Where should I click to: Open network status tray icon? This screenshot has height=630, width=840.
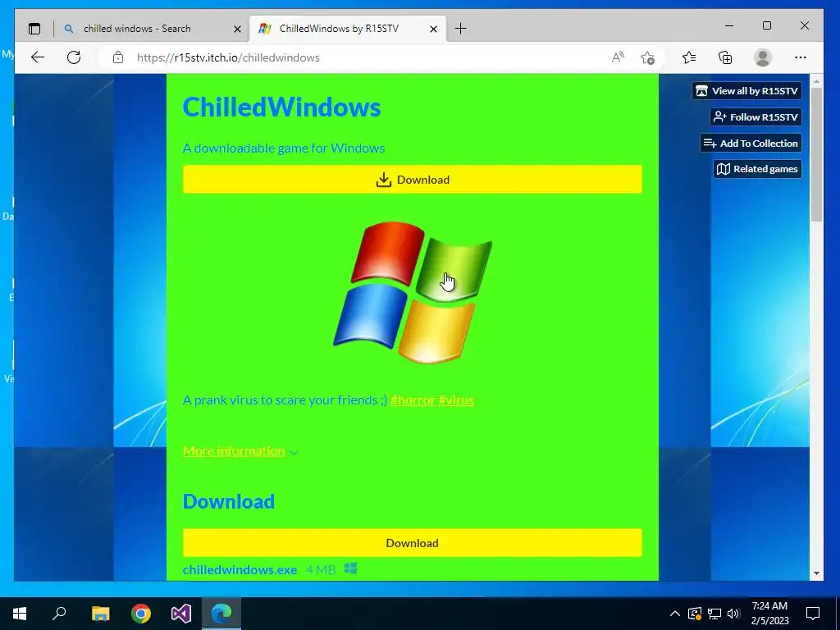point(714,614)
